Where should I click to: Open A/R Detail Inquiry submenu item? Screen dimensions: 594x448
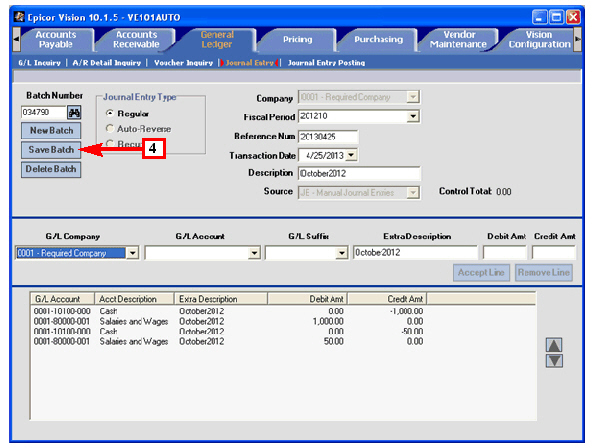pos(106,63)
